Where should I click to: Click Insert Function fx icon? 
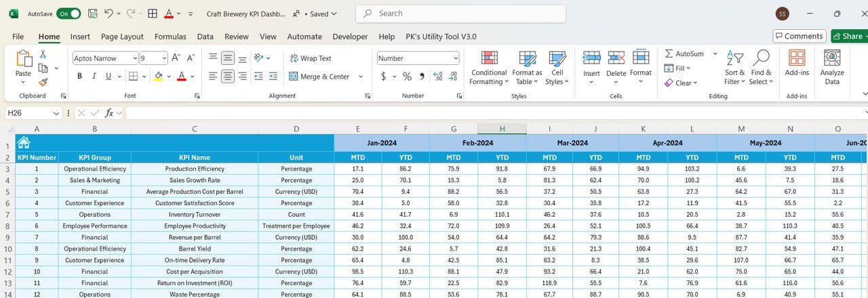click(109, 113)
